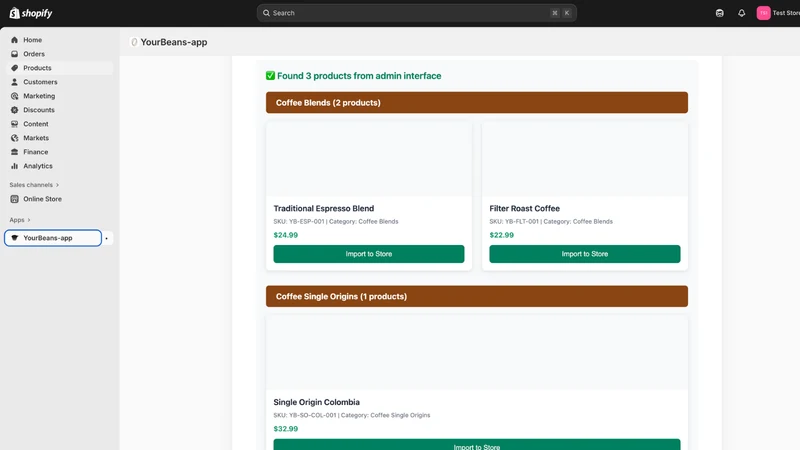Image resolution: width=800 pixels, height=450 pixels.
Task: Import the Filter Roast Coffee to store
Action: pyautogui.click(x=585, y=254)
